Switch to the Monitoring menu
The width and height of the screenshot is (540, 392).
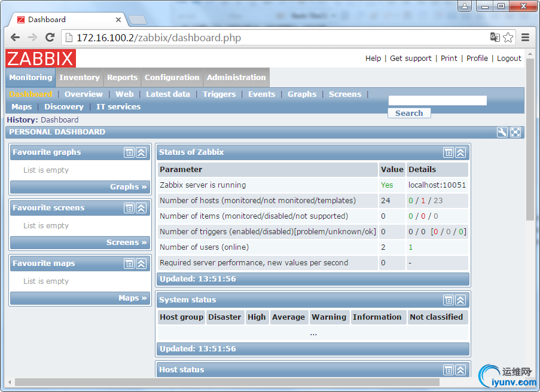tap(30, 78)
